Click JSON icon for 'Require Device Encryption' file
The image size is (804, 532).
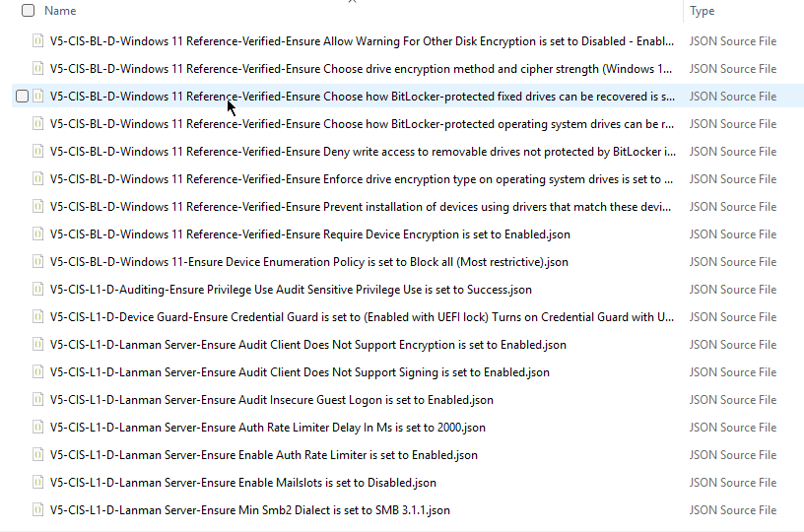(x=38, y=234)
